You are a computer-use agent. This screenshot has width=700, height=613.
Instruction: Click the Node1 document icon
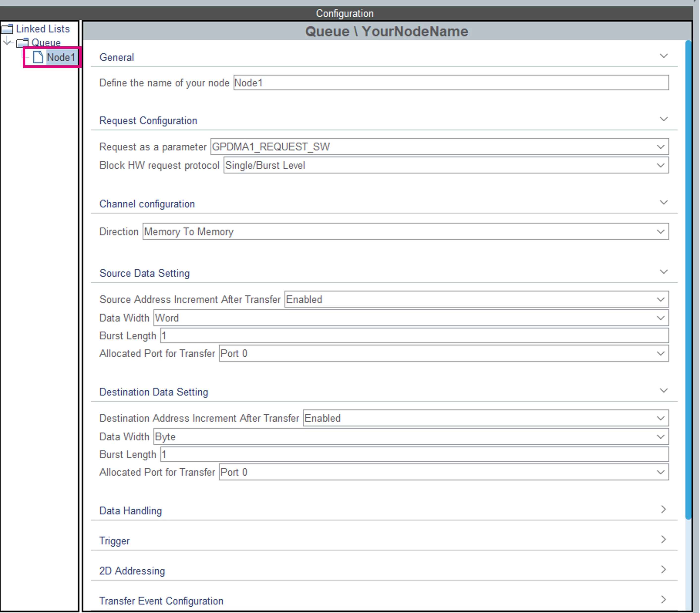38,57
